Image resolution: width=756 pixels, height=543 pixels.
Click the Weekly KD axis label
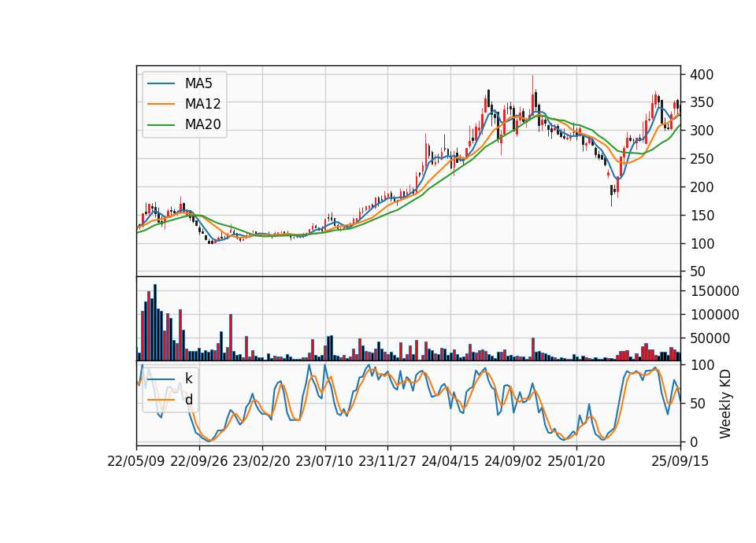coord(725,404)
